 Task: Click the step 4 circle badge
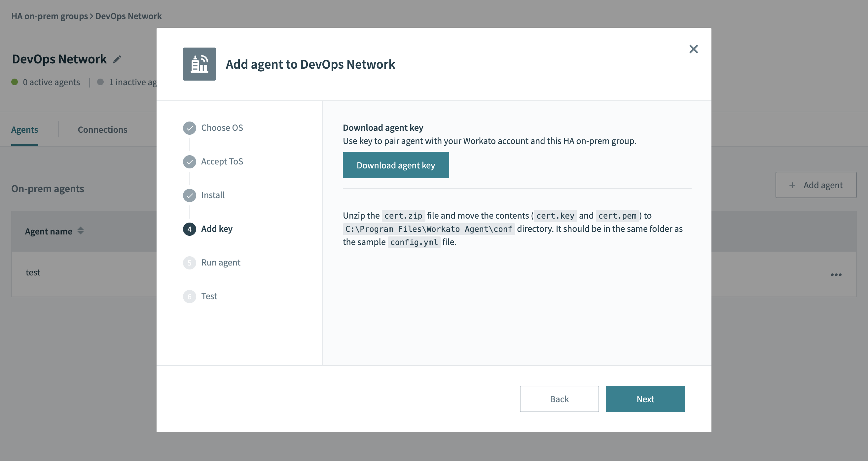point(189,229)
